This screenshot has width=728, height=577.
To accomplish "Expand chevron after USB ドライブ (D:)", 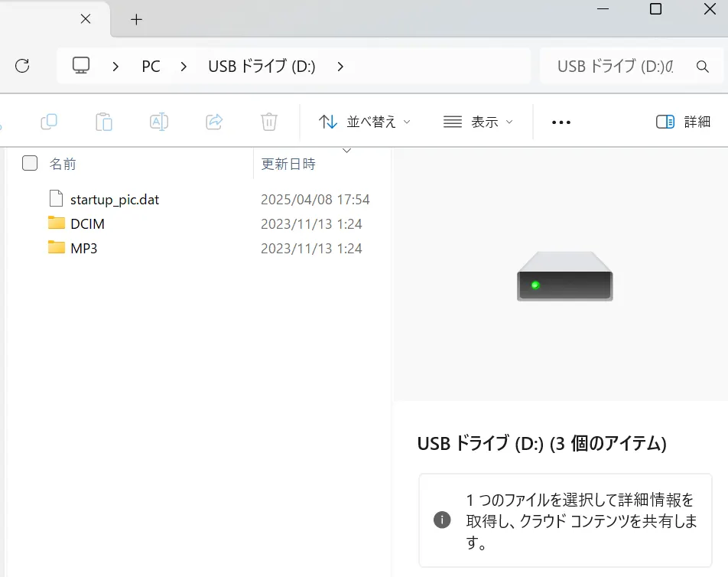I will (x=340, y=67).
